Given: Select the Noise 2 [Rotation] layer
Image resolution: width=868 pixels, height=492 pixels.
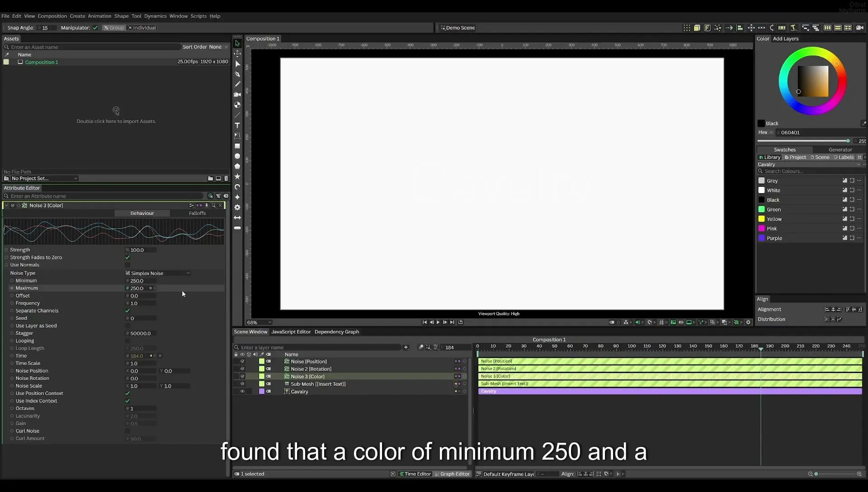Looking at the screenshot, I should [311, 369].
